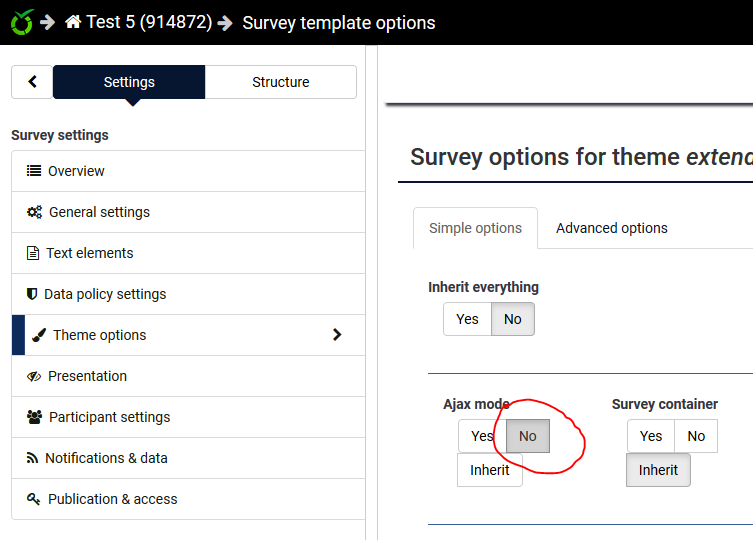
Task: Click the document icon for Text elements
Action: [33, 253]
